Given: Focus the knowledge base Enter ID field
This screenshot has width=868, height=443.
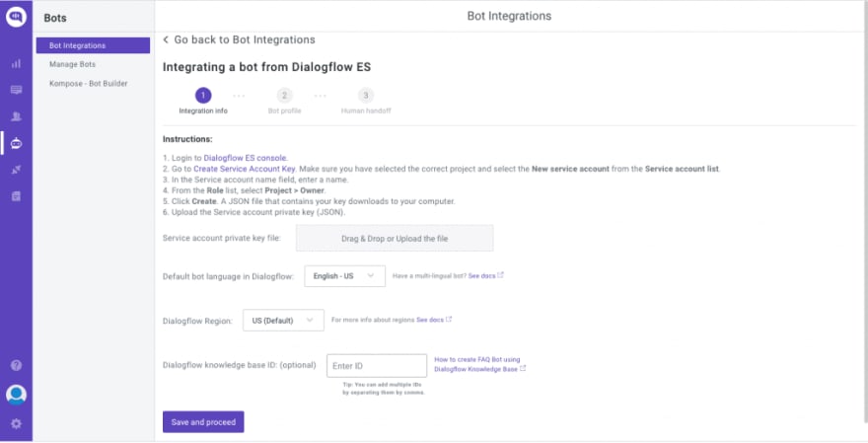Looking at the screenshot, I should 377,366.
